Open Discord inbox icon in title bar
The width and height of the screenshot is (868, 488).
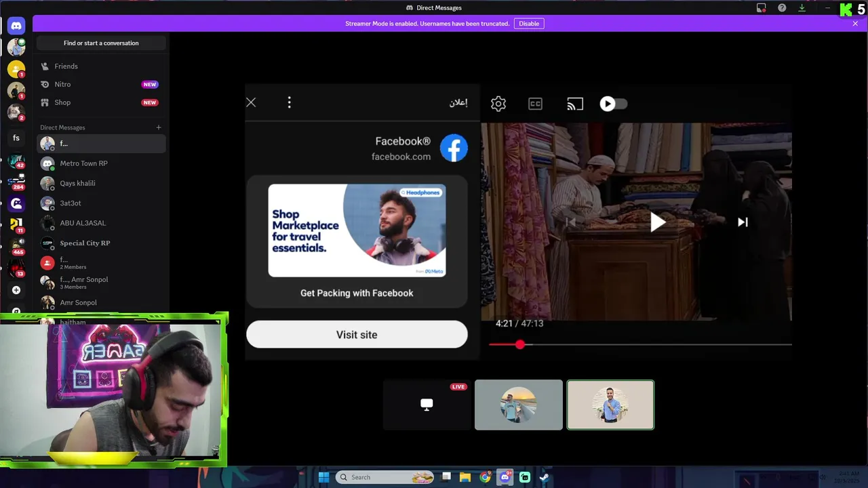[762, 8]
